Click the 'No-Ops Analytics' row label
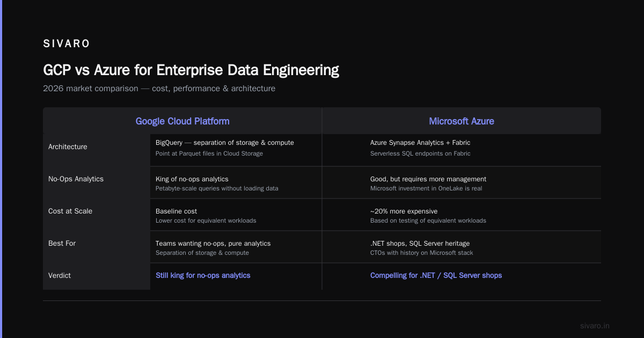 [76, 179]
